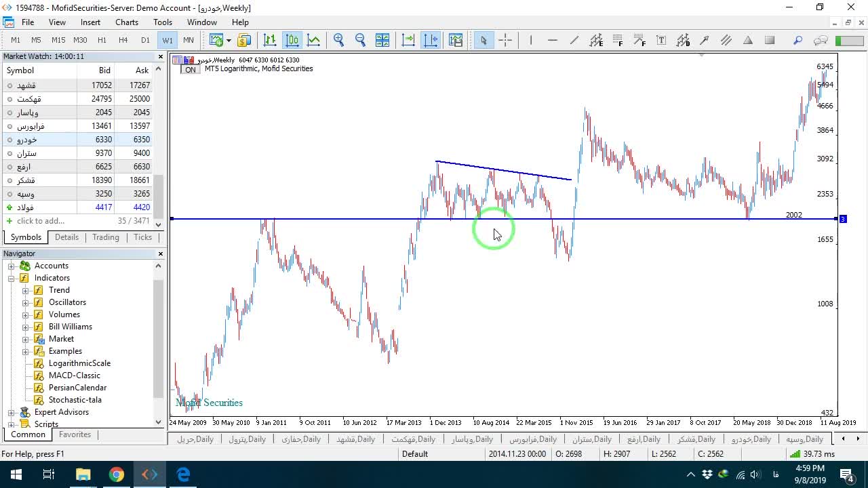Select the text label tool
The width and height of the screenshot is (868, 488).
(661, 40)
